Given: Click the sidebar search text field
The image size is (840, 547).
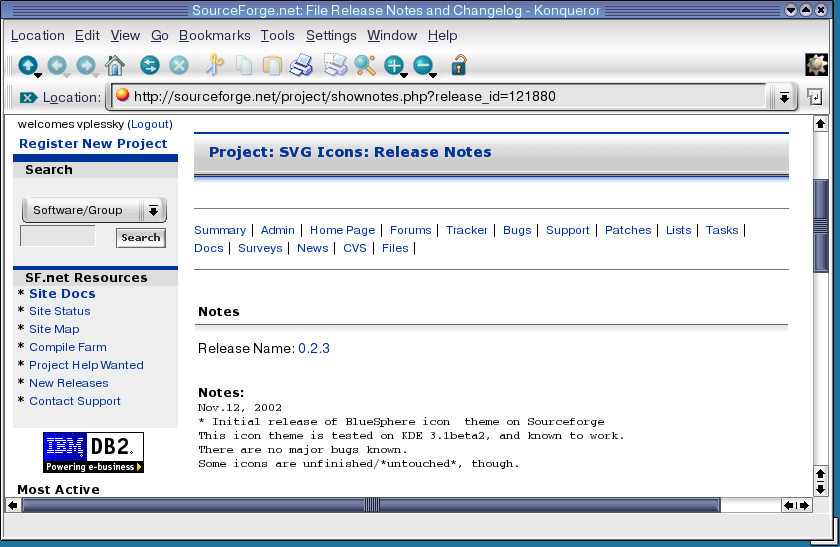Looking at the screenshot, I should (58, 236).
